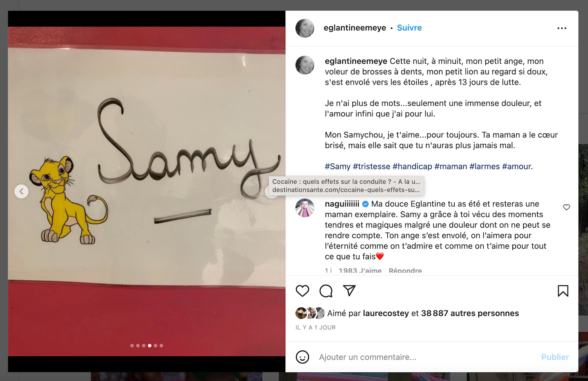Open more options three-dot menu

pos(562,28)
